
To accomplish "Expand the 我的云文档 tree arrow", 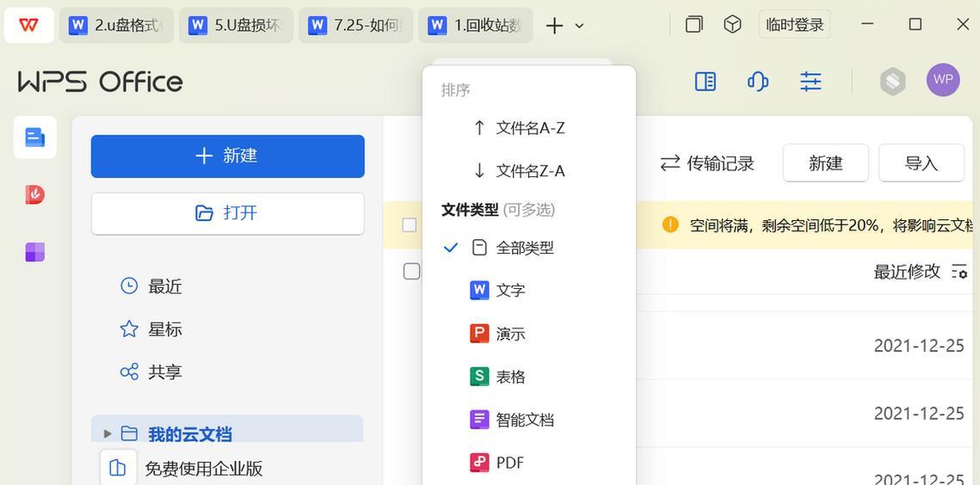I will tap(108, 433).
